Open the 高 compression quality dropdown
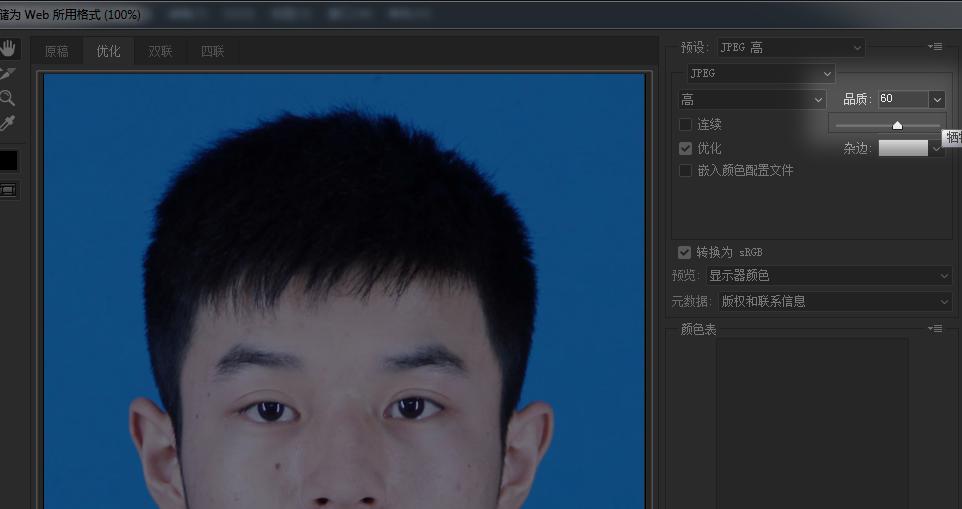This screenshot has height=509, width=962. pos(752,99)
